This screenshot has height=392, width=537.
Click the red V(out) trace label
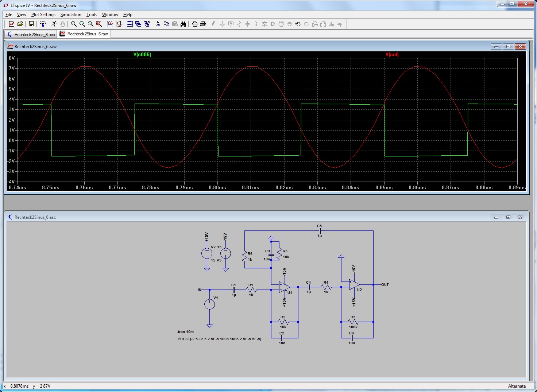pyautogui.click(x=392, y=54)
